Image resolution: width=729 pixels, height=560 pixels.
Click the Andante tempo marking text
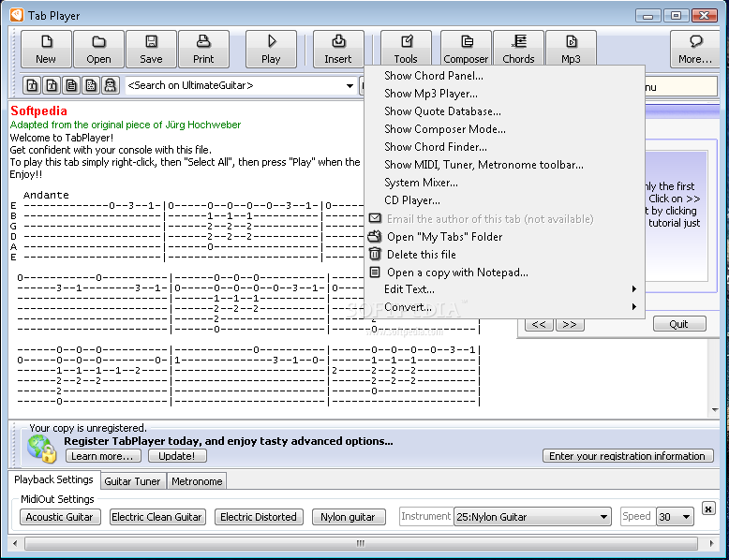[x=46, y=195]
